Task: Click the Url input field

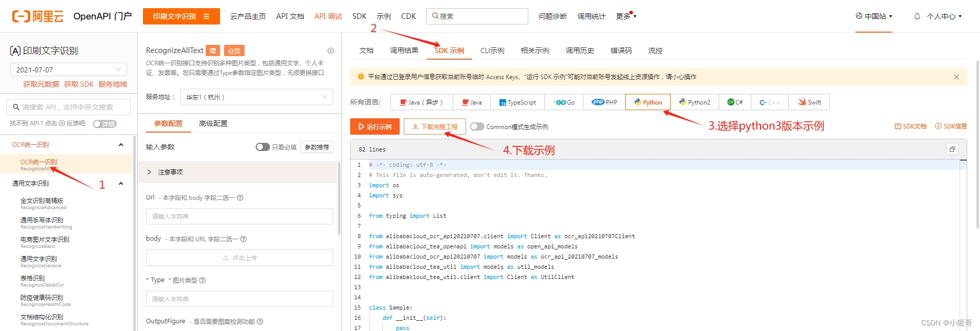Action: (239, 216)
